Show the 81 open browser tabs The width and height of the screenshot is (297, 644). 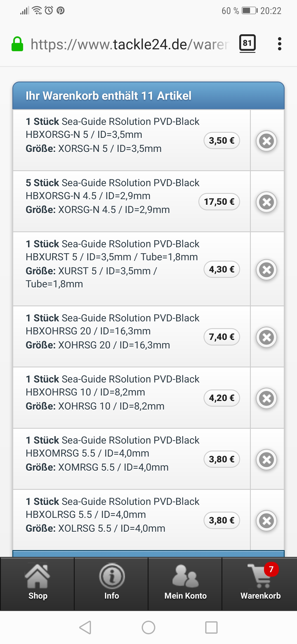point(247,44)
